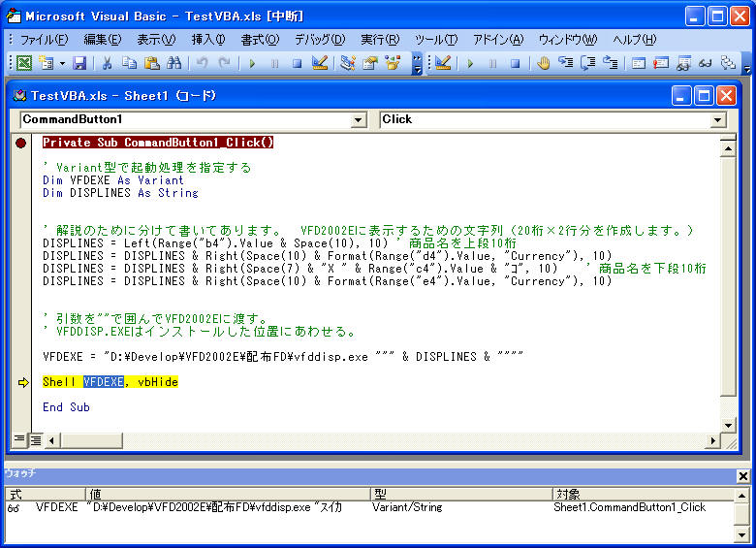This screenshot has height=548, width=756.
Task: Click watch panel scroll down arrow
Action: point(742,534)
